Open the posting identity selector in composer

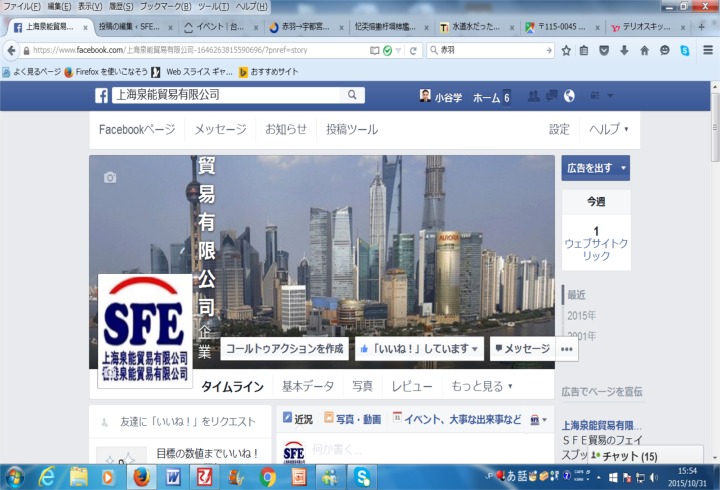coord(538,419)
